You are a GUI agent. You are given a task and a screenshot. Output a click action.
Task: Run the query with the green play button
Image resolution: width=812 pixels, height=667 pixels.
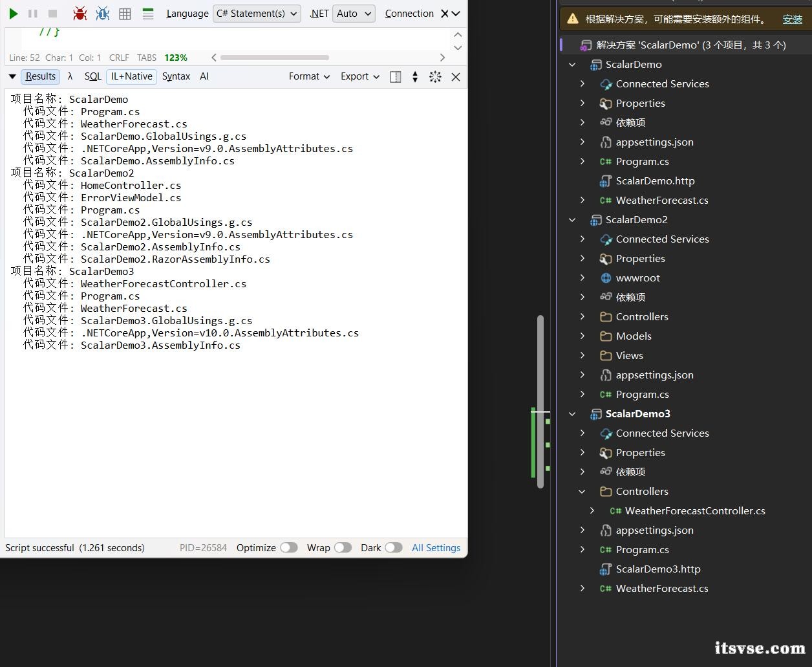13,14
